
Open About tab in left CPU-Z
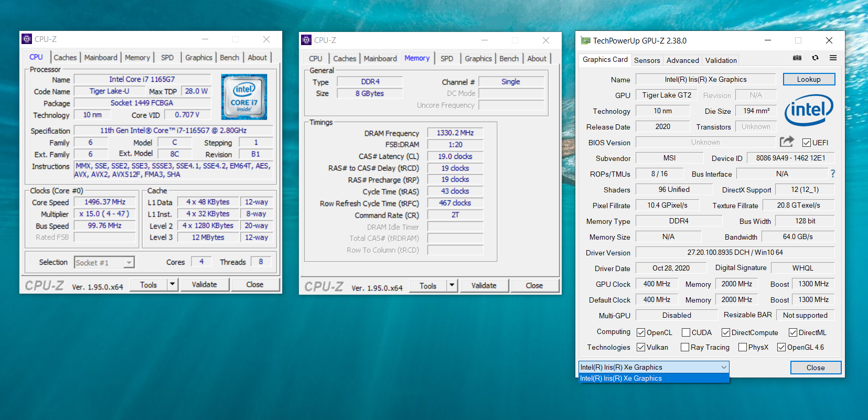coord(258,58)
